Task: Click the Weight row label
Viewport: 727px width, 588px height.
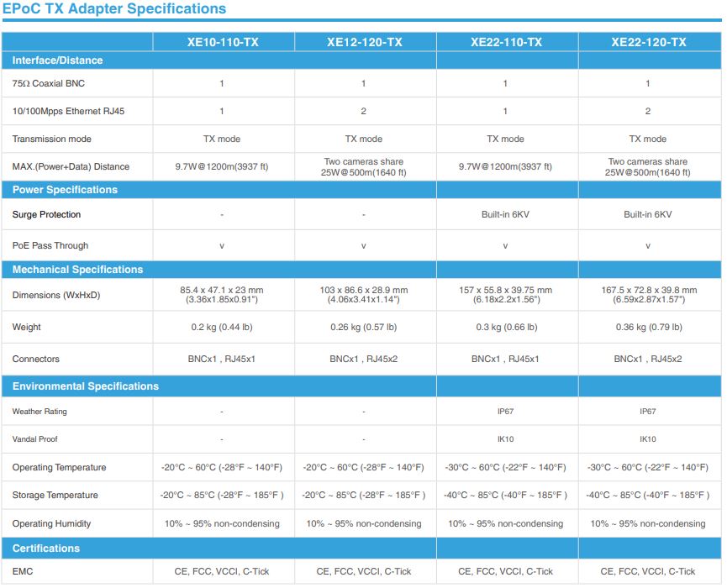Action: [x=26, y=327]
